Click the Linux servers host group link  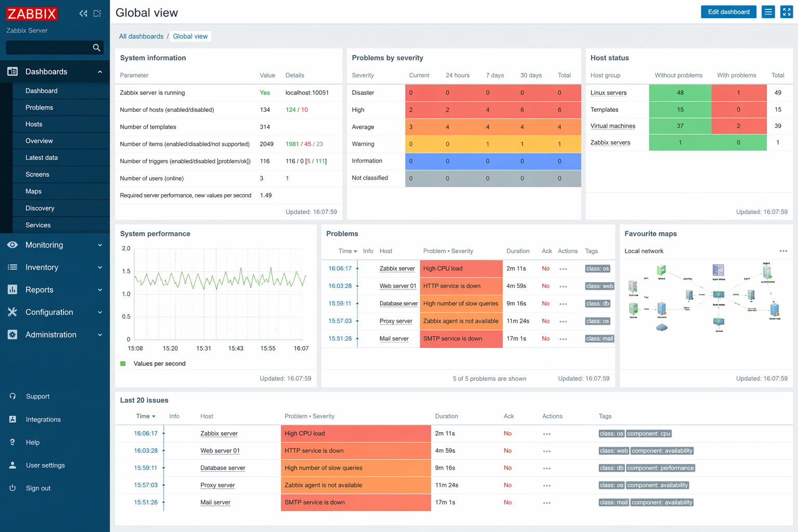(608, 93)
